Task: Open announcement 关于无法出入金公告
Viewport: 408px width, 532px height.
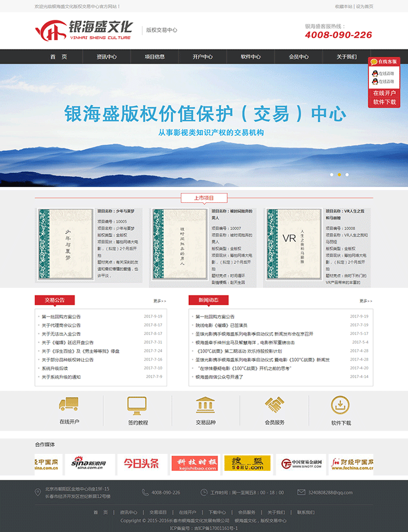Action: click(x=61, y=334)
